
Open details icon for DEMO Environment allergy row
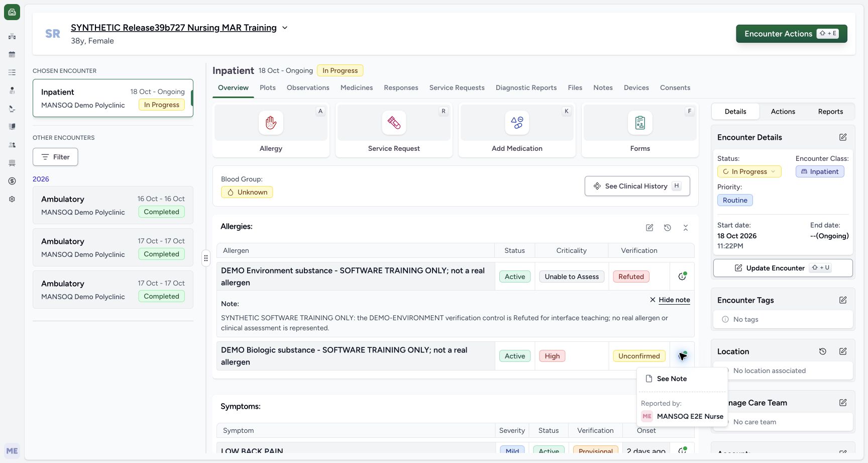(x=682, y=276)
